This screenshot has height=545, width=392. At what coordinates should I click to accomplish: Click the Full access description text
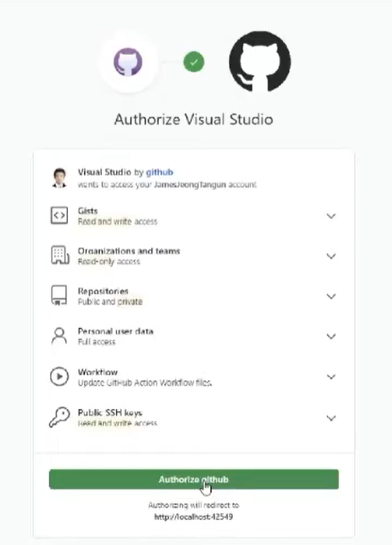point(97,341)
